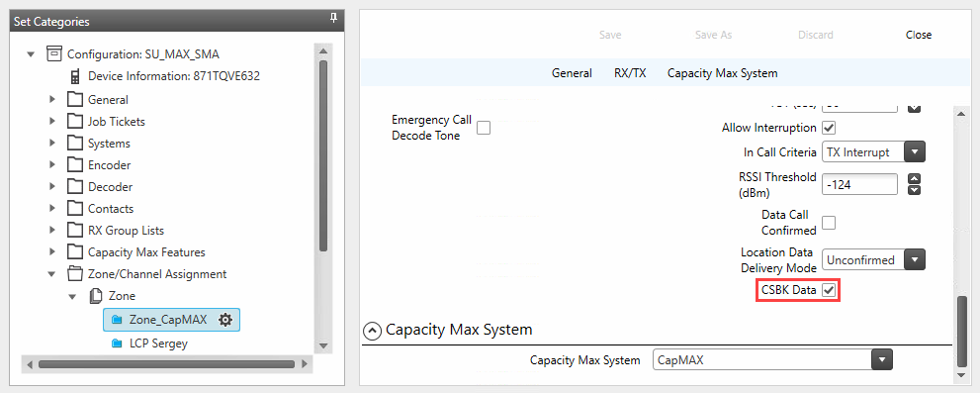Click the Close button

[x=919, y=35]
